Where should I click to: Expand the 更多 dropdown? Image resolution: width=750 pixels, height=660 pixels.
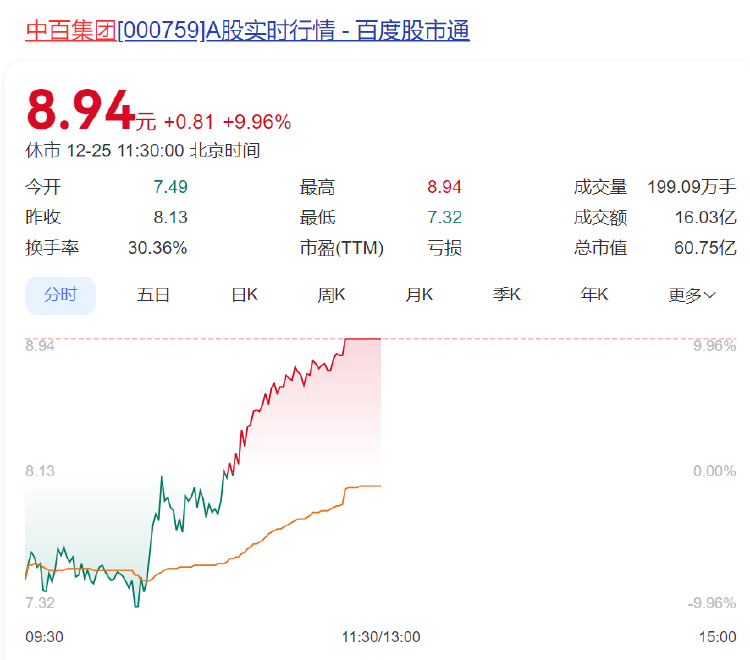(692, 296)
